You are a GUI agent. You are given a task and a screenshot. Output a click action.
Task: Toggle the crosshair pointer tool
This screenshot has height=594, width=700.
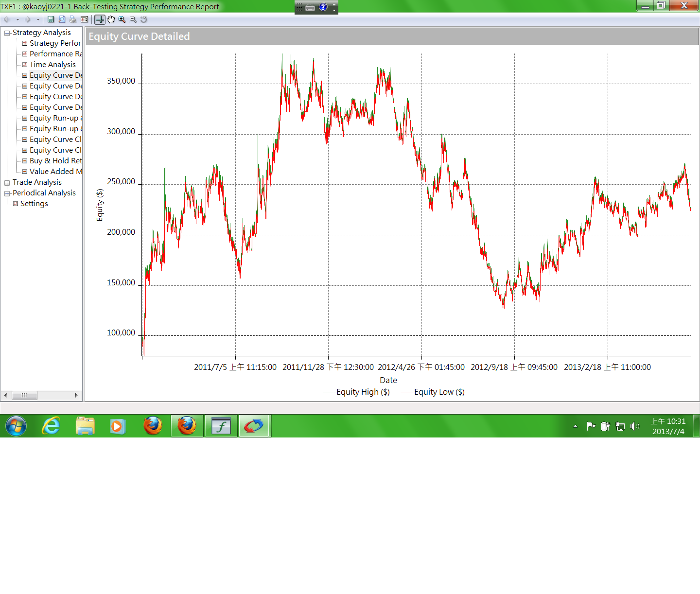[100, 19]
